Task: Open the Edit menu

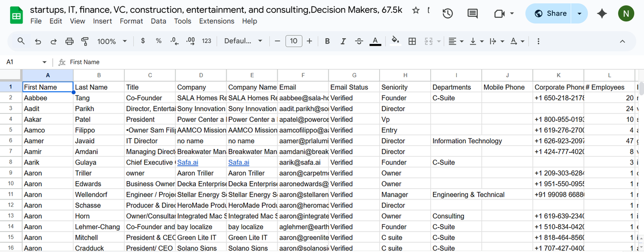Action: click(x=55, y=21)
